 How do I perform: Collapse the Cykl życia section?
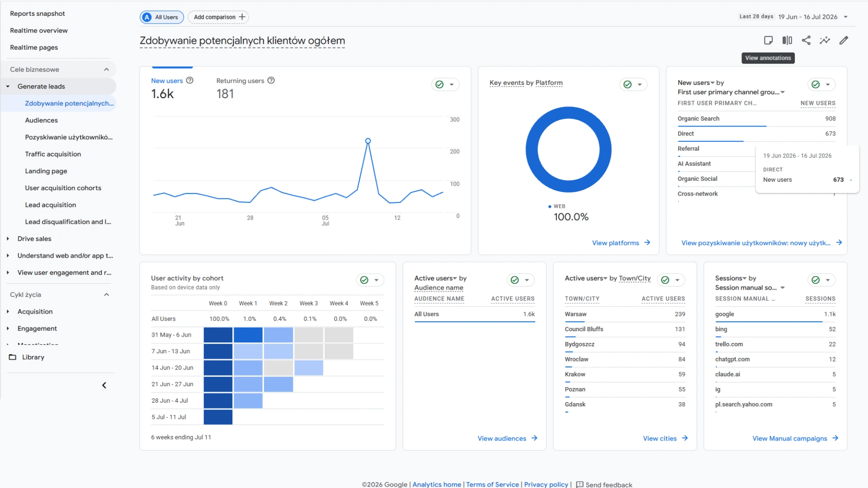click(107, 295)
